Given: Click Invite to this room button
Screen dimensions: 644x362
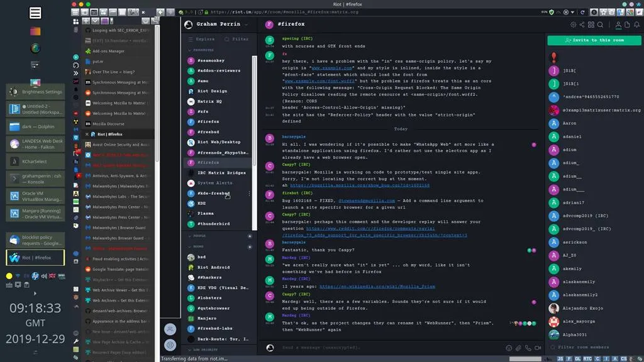Looking at the screenshot, I should [594, 40].
